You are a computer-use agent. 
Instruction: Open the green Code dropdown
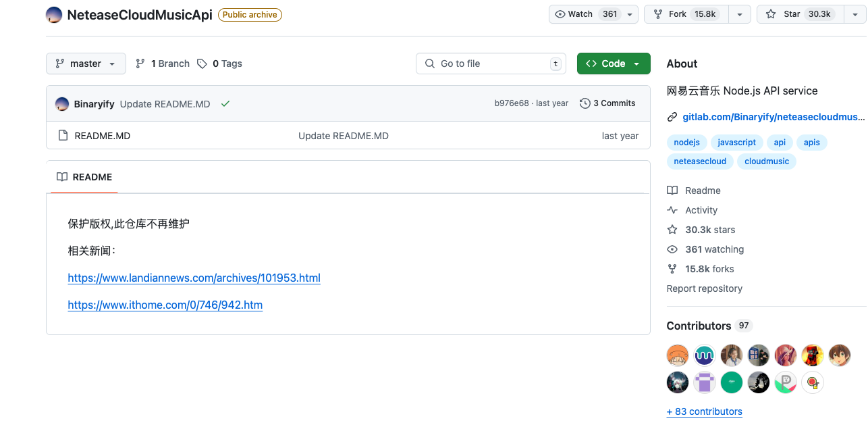click(x=613, y=64)
